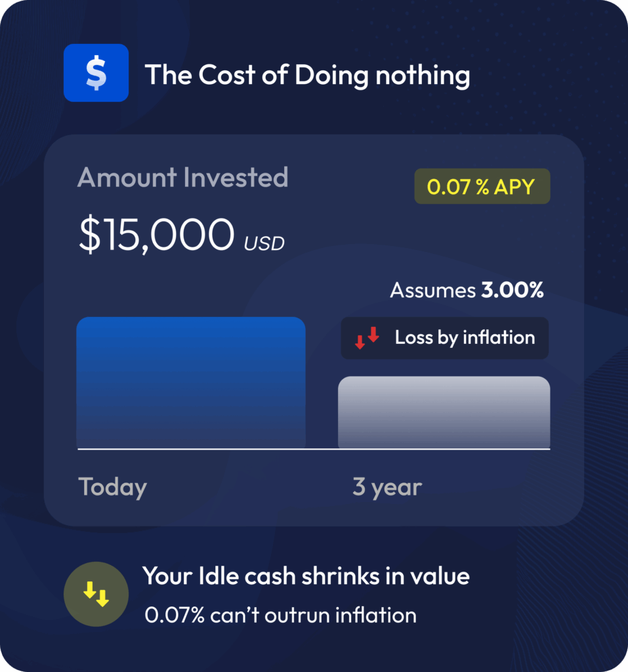Click the blue dollar sign icon
The width and height of the screenshot is (628, 672).
coord(96,73)
